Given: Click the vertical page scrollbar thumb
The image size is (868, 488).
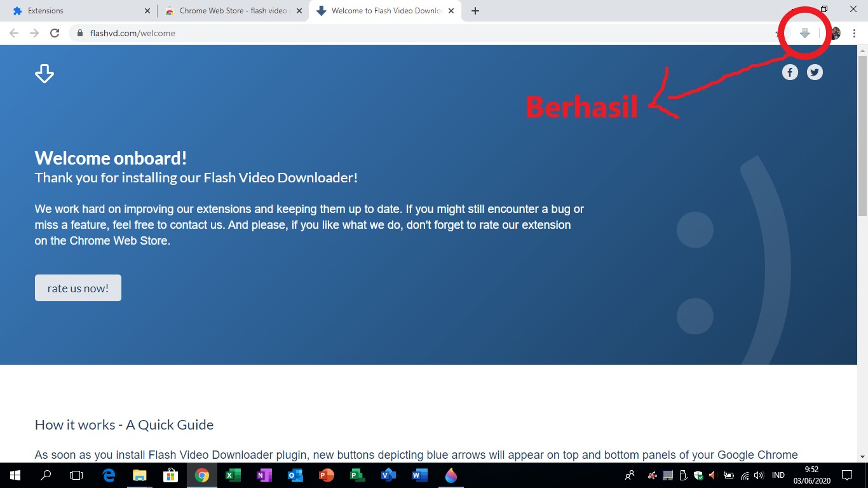Looking at the screenshot, I should [862, 137].
